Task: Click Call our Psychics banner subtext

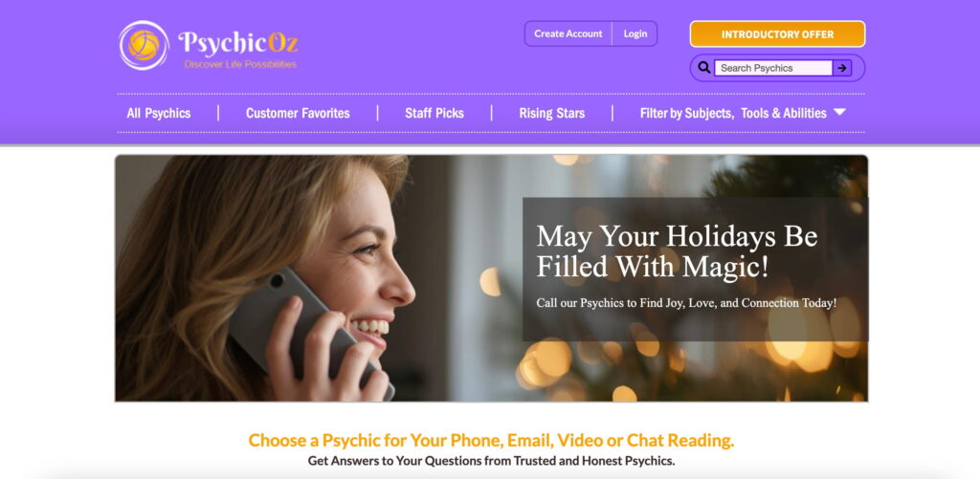Action: click(686, 303)
